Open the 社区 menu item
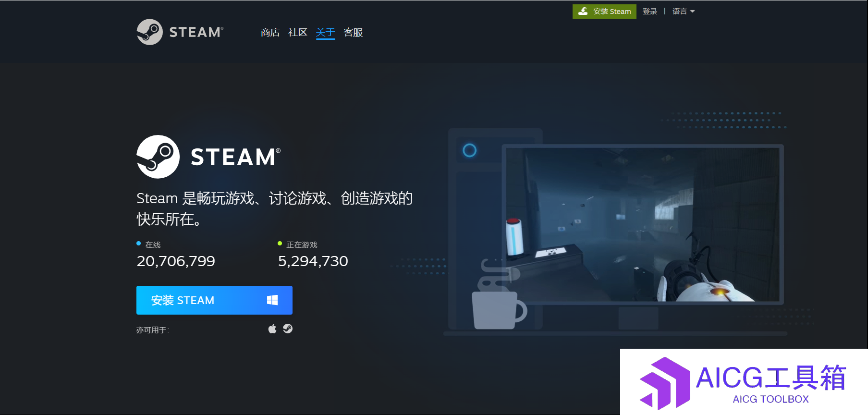868x415 pixels. (x=297, y=32)
